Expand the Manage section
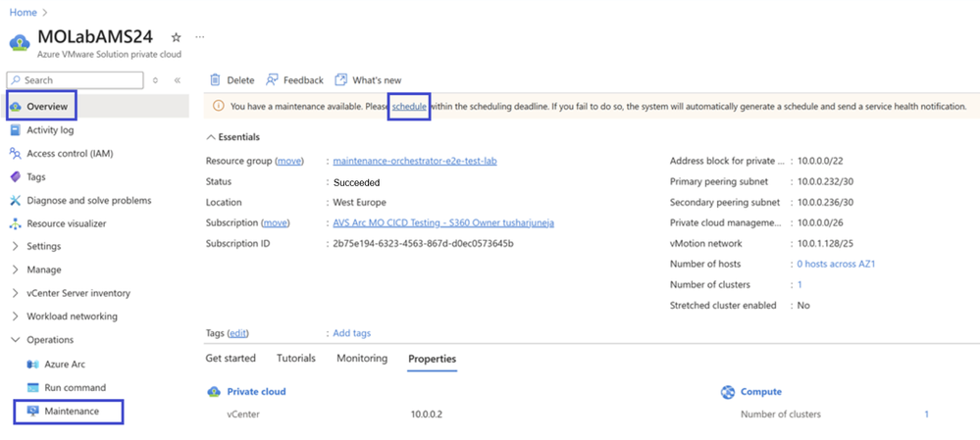 (16, 269)
